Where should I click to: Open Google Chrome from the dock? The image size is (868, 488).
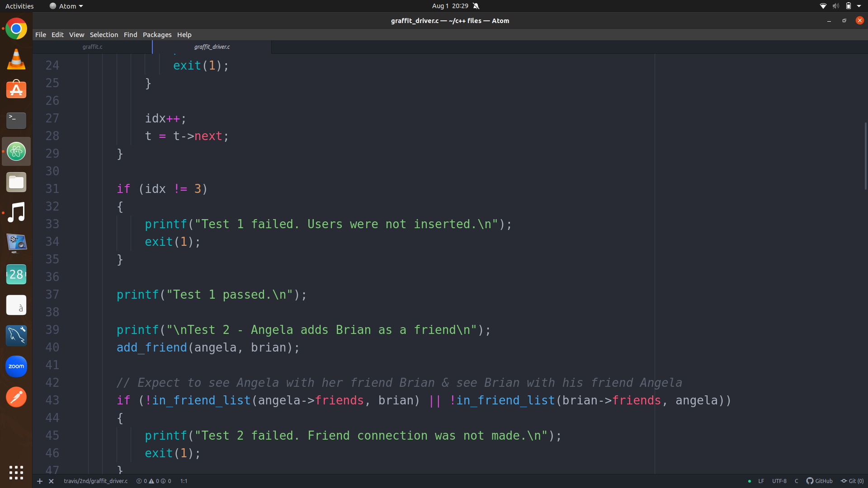pyautogui.click(x=16, y=28)
